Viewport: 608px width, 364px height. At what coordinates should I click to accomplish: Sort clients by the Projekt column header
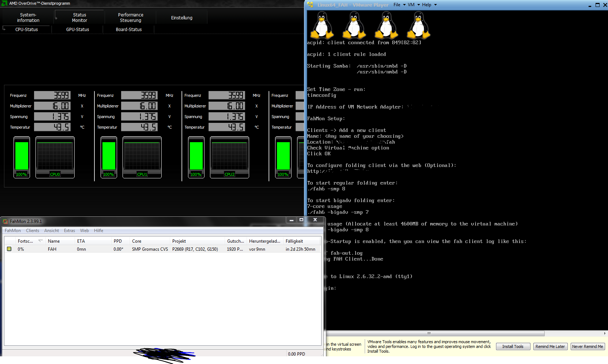click(x=197, y=241)
